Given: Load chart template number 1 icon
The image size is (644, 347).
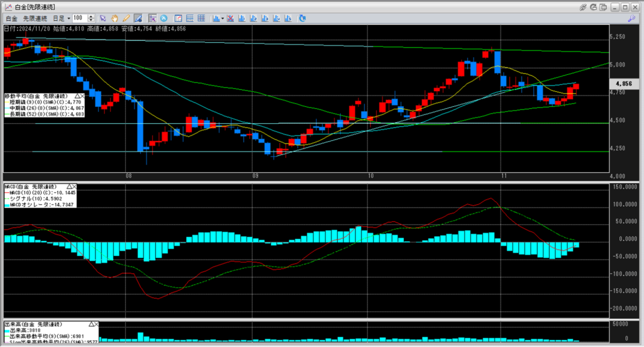Looking at the screenshot, I should pyautogui.click(x=242, y=18).
